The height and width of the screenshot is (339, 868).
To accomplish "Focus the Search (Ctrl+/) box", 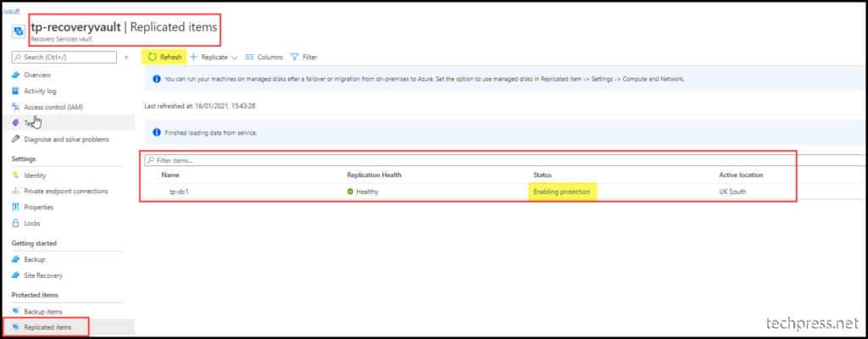I will coord(64,57).
